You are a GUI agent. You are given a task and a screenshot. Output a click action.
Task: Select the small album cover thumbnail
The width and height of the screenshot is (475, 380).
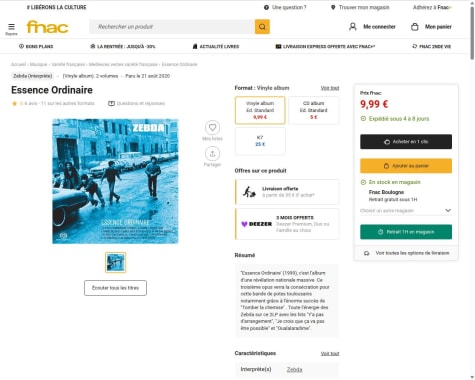point(115,262)
